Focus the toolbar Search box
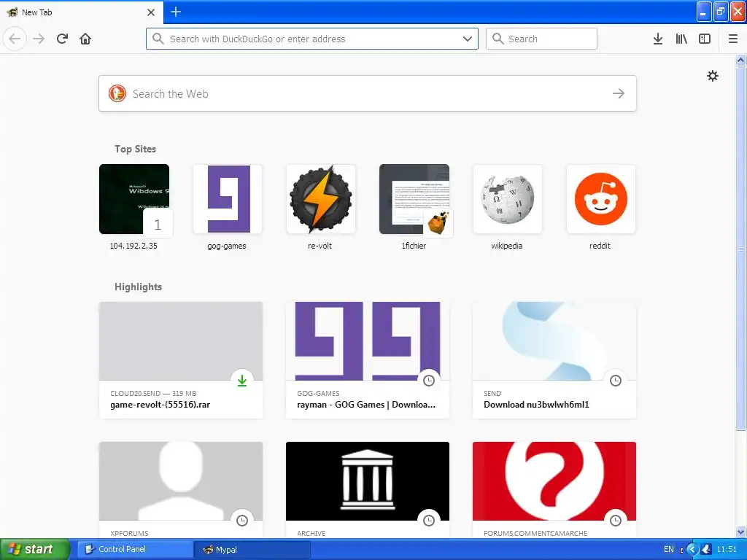The image size is (747, 560). (x=541, y=39)
